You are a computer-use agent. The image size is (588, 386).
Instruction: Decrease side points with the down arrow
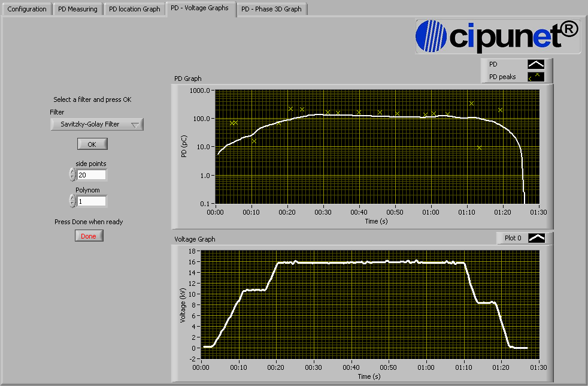72,178
